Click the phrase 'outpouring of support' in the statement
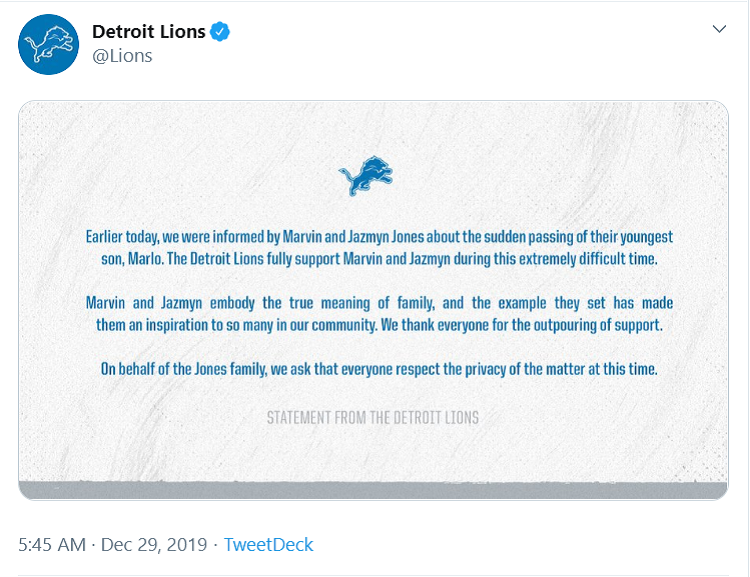This screenshot has height=577, width=750. [598, 325]
